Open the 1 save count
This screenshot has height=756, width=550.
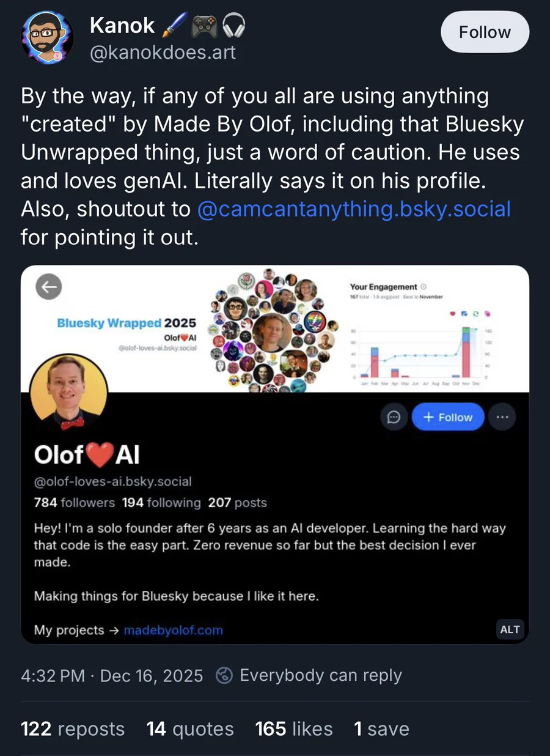point(381,729)
